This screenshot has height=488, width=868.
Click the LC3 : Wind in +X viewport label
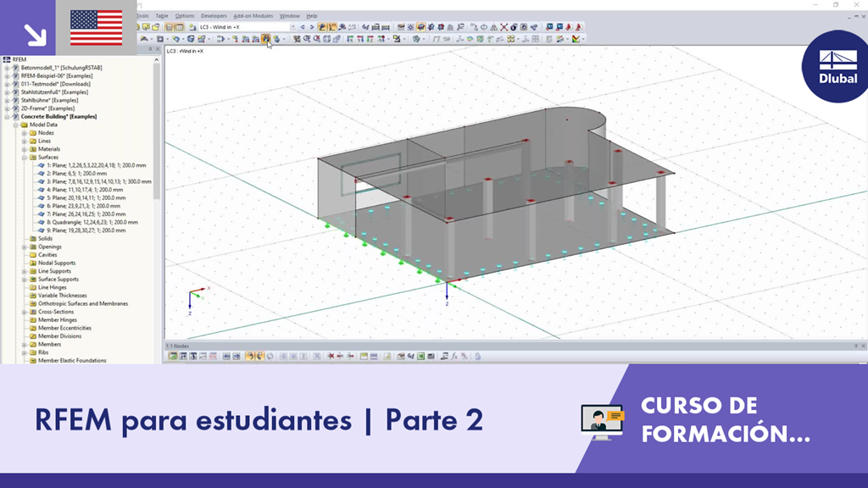185,51
